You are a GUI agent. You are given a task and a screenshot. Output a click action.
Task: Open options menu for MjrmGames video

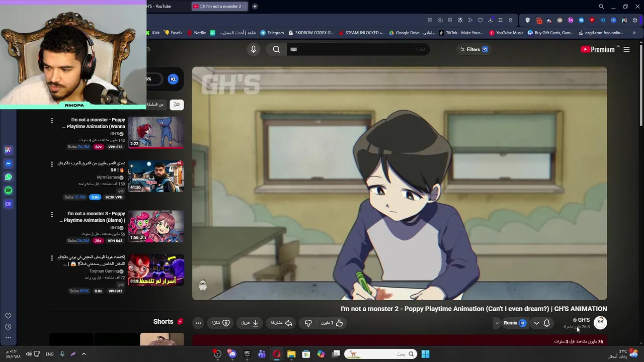52,164
